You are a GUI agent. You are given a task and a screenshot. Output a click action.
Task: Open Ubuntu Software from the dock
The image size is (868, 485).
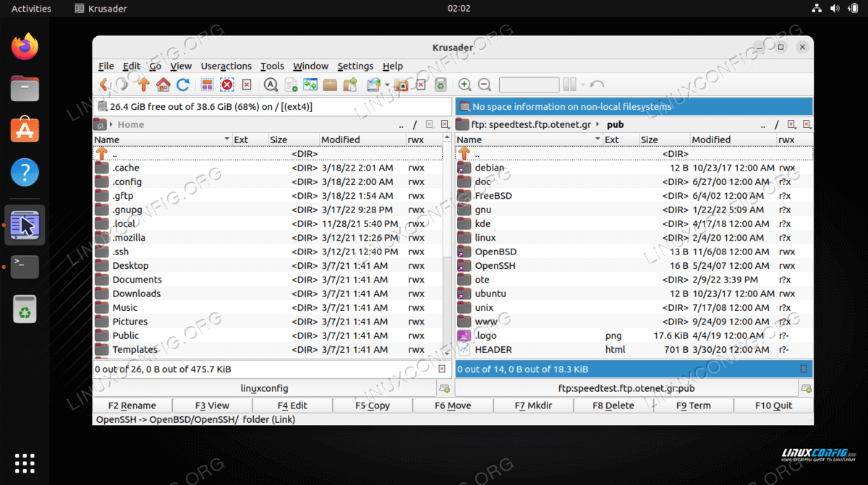point(25,130)
